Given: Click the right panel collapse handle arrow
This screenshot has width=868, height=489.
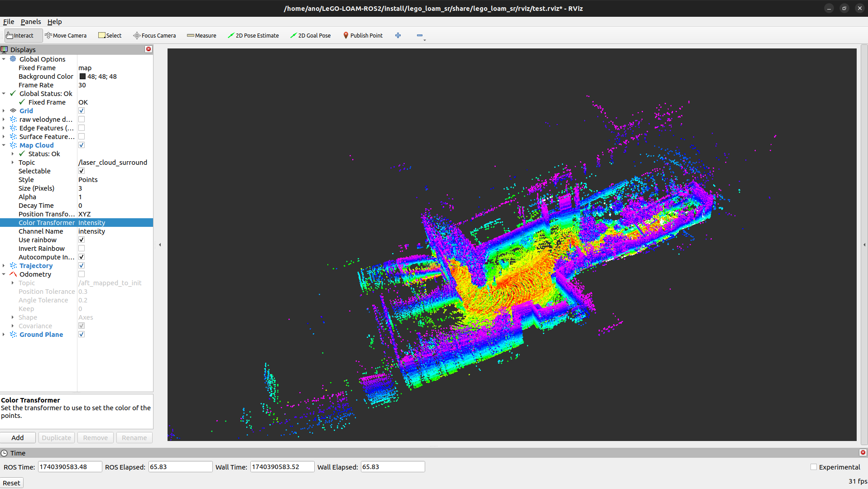Looking at the screenshot, I should click(x=864, y=244).
